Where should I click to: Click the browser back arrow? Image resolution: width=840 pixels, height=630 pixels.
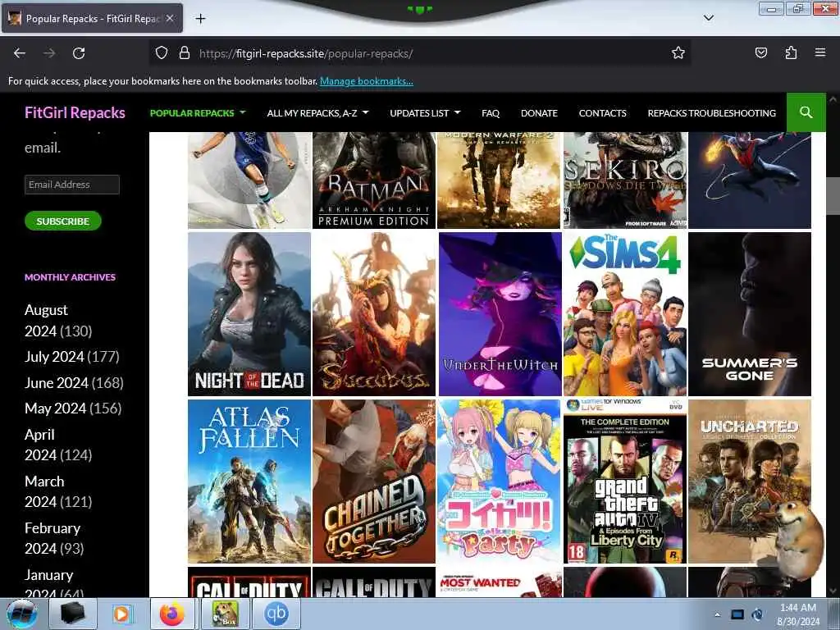(20, 53)
